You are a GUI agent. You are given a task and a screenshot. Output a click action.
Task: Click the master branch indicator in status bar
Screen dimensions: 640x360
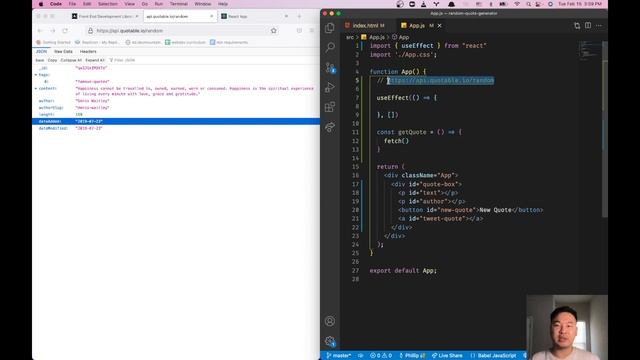pyautogui.click(x=338, y=356)
